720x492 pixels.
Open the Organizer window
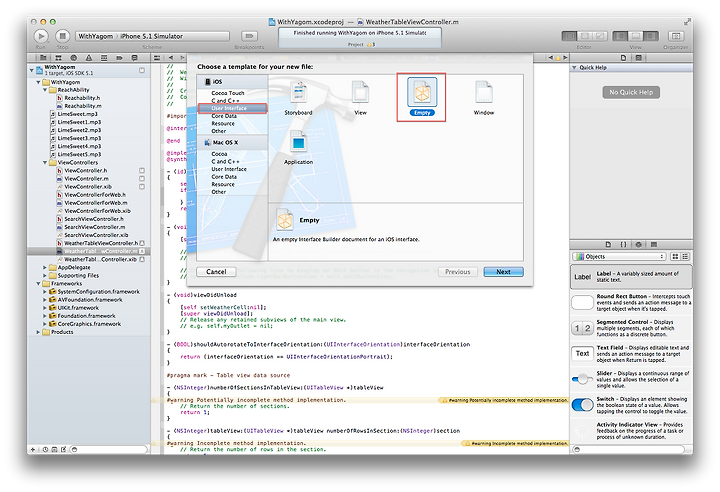click(x=675, y=36)
